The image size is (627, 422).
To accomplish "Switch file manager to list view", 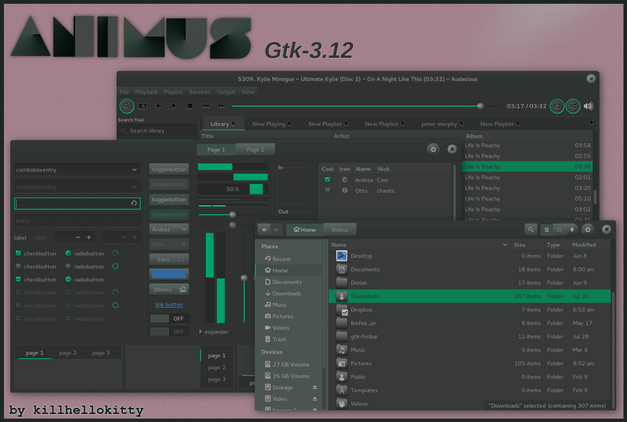I will point(547,230).
